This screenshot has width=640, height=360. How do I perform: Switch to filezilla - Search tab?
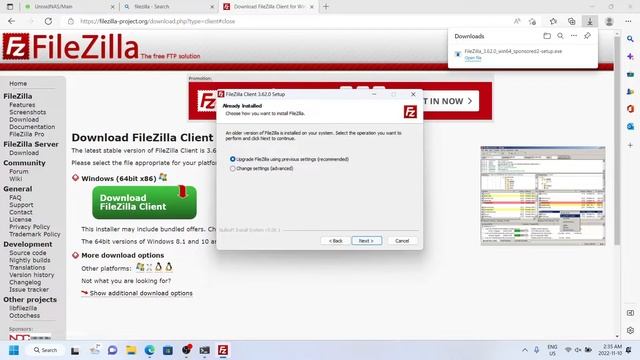pos(169,7)
